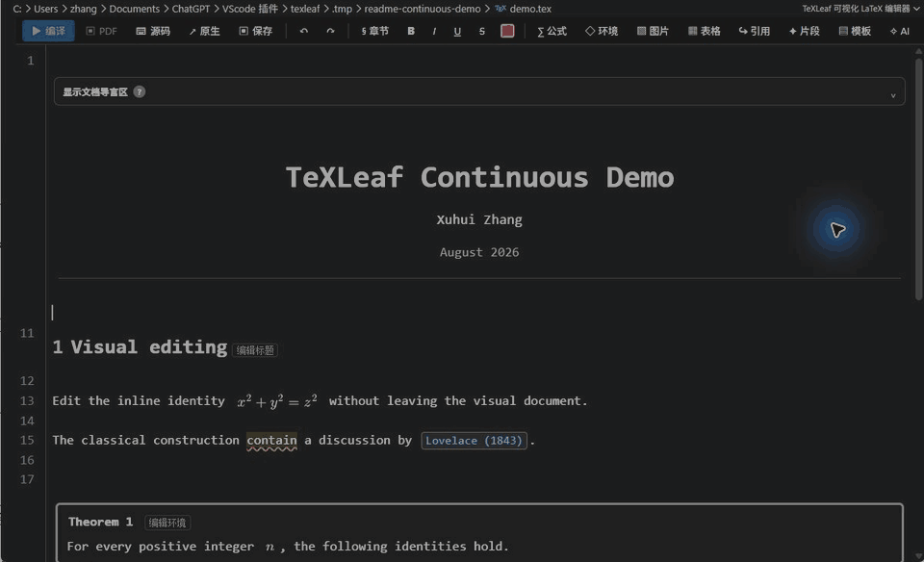Expand the 显示文档导言区 preamble panel chevron
The image size is (924, 562).
[x=893, y=94]
